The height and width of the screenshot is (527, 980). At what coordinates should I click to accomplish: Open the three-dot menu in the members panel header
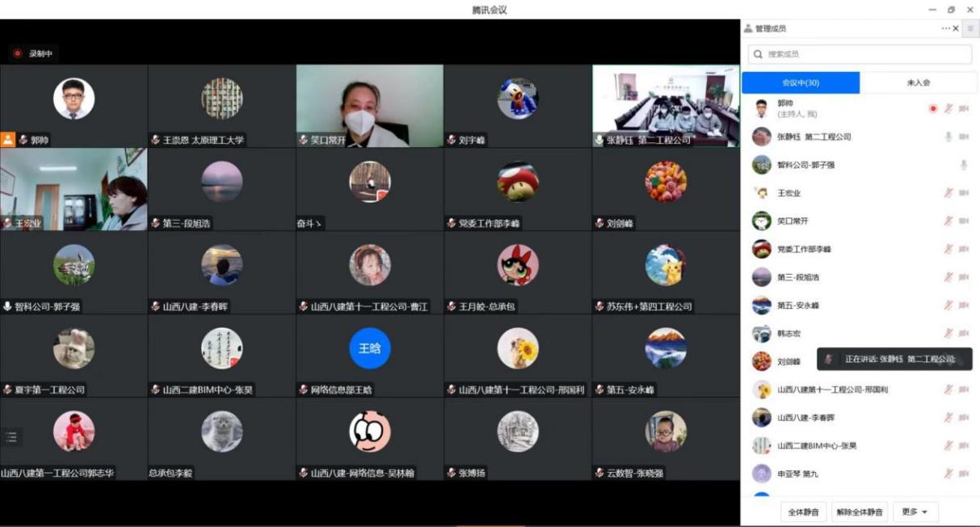(945, 28)
